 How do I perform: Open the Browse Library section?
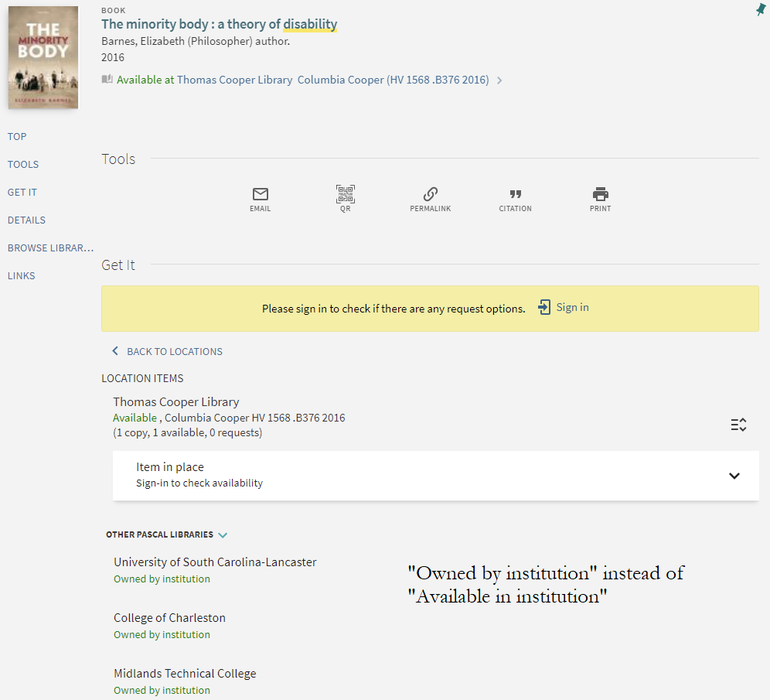(50, 248)
